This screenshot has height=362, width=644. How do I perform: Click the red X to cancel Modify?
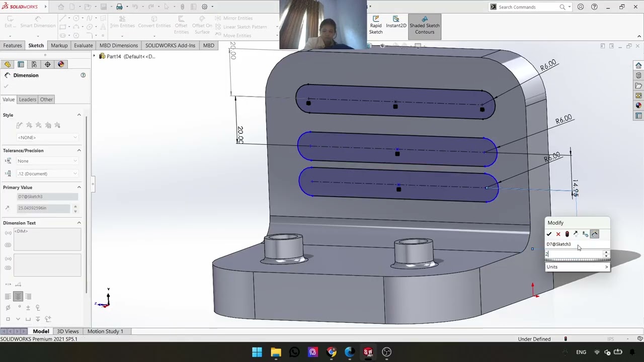click(558, 234)
